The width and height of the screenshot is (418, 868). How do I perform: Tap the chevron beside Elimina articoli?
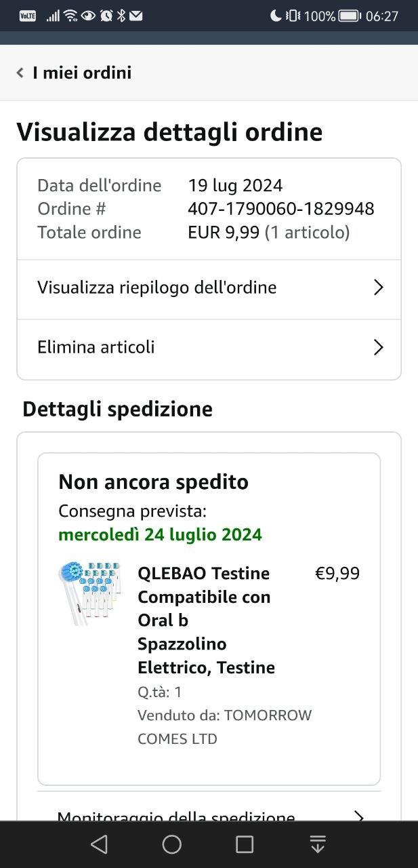tap(378, 348)
